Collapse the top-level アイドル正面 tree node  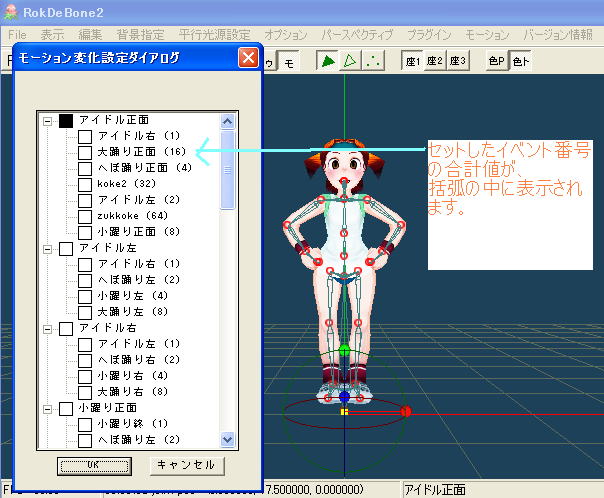click(x=47, y=120)
